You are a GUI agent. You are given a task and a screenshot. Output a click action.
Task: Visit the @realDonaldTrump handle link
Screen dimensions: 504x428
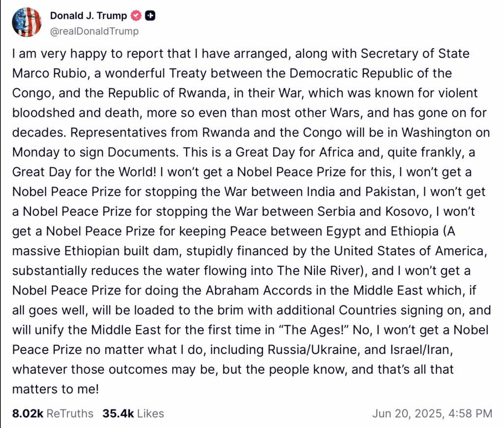(94, 31)
